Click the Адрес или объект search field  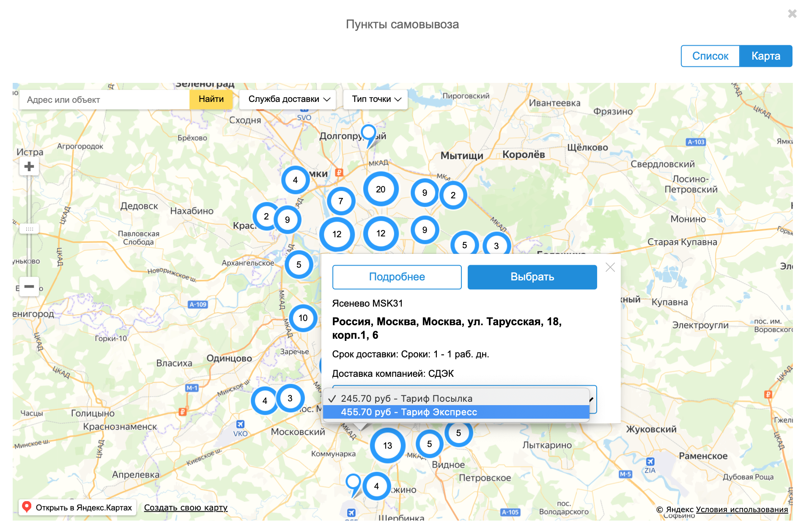[104, 99]
